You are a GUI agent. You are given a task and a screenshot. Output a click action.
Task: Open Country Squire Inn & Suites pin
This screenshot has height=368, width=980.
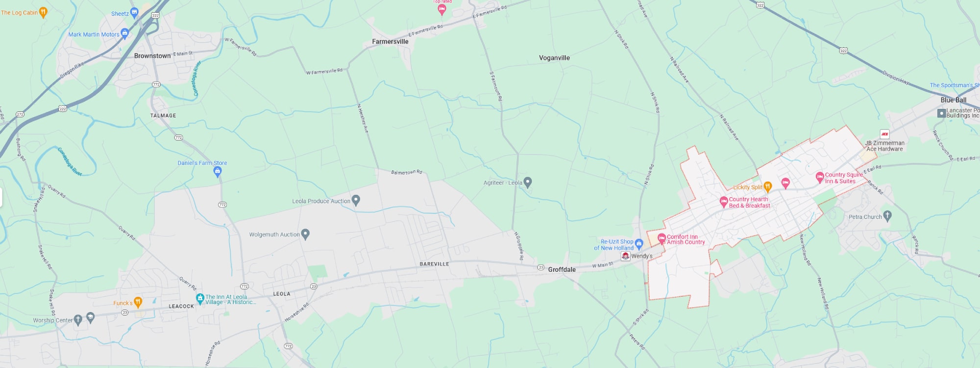point(819,178)
